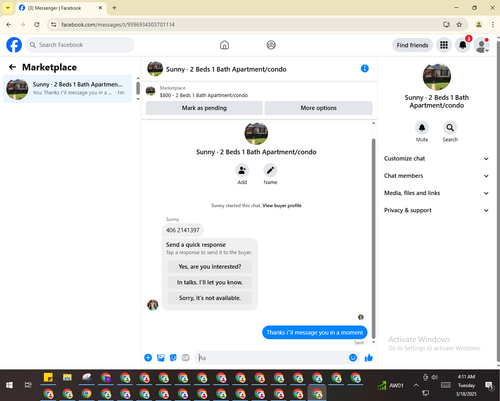
Task: Add people to the chat
Action: pyautogui.click(x=242, y=170)
